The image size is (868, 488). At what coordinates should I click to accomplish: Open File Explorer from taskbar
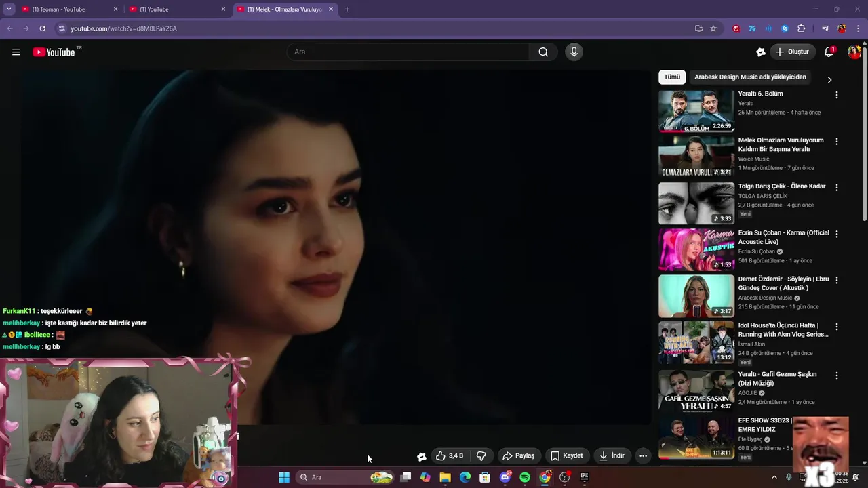(445, 477)
